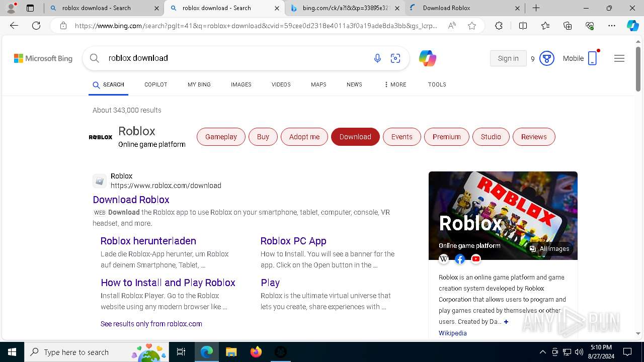The image size is (644, 362).
Task: Open Task View on the taskbar
Action: pos(181,352)
